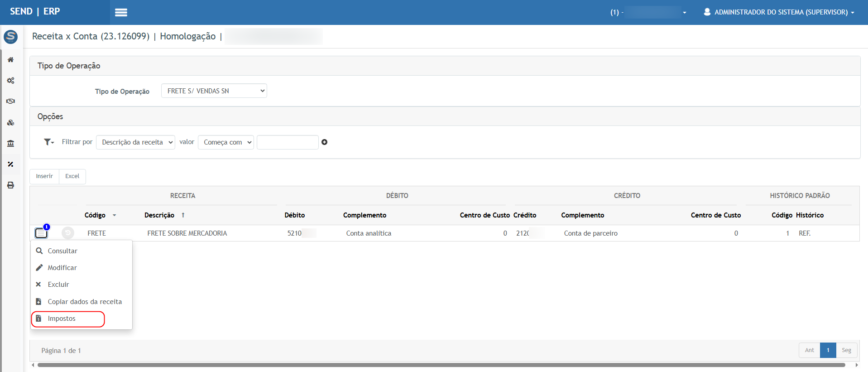868x372 pixels.
Task: Expand the administrator user menu
Action: click(779, 12)
